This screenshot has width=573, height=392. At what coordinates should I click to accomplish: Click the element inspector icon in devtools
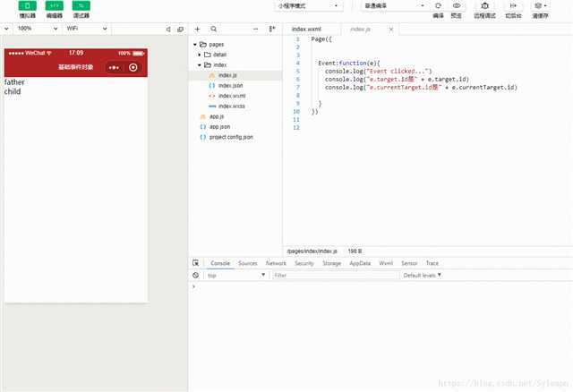coord(196,263)
